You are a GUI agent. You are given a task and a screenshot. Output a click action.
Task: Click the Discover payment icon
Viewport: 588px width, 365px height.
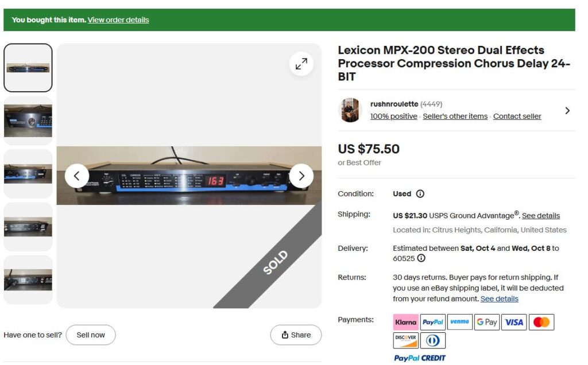(x=405, y=340)
